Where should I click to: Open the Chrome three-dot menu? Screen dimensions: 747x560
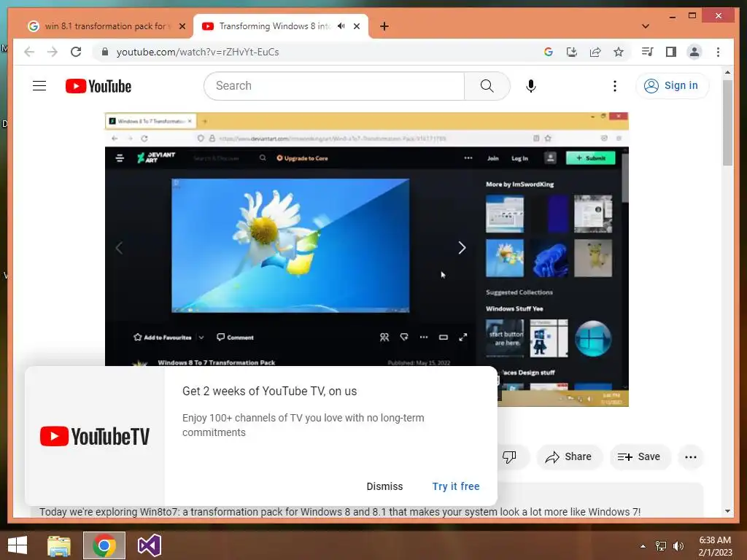pyautogui.click(x=718, y=52)
